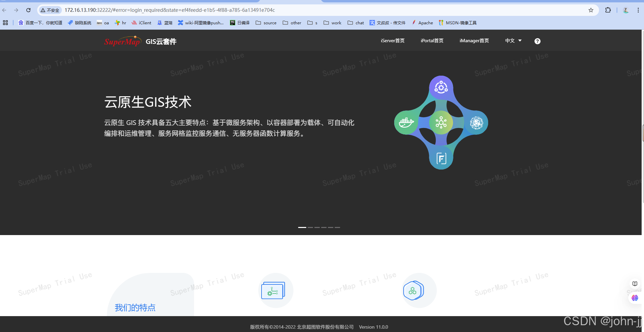This screenshot has width=644, height=332.
Task: Click the purple brain assistant icon
Action: [635, 298]
